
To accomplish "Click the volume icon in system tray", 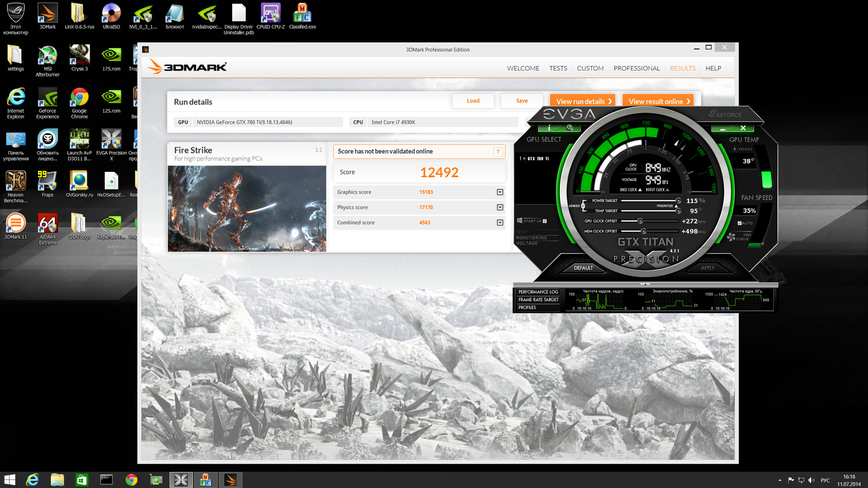I will tap(811, 480).
